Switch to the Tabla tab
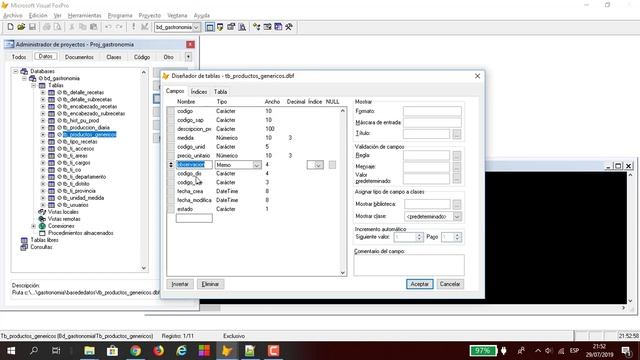640x360 pixels. pyautogui.click(x=220, y=92)
